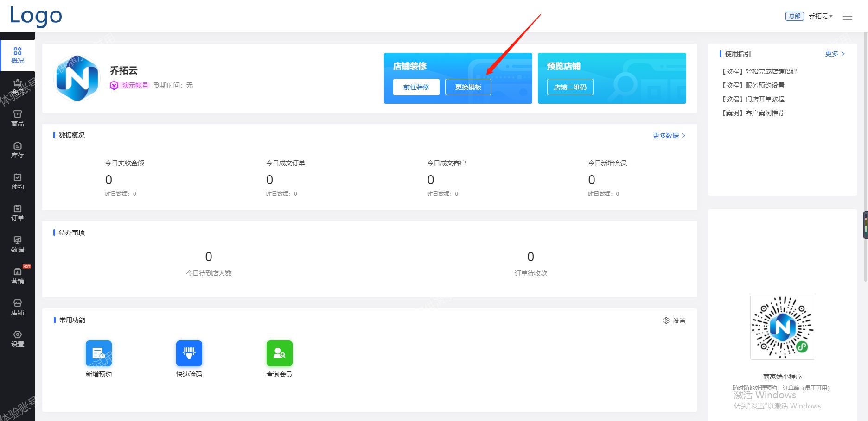This screenshot has height=421, width=868.
Task: Open the 会员 members sidebar item
Action: (18, 87)
